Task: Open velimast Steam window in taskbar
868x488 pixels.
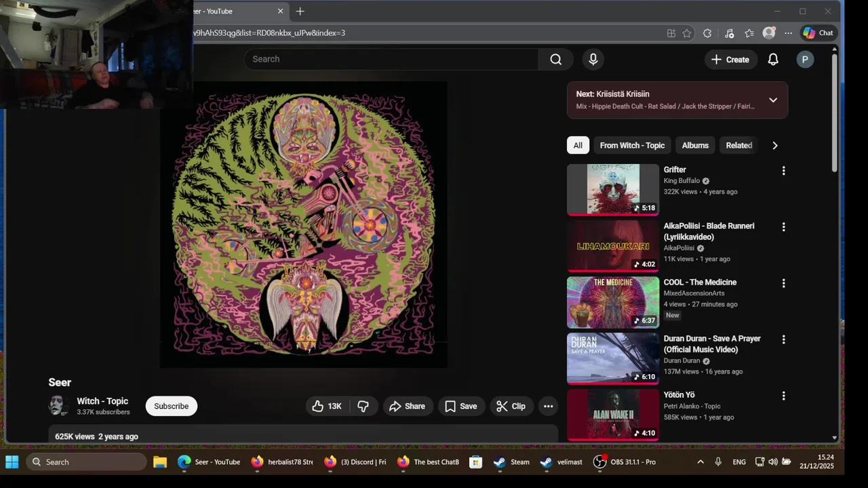Action: point(561,462)
